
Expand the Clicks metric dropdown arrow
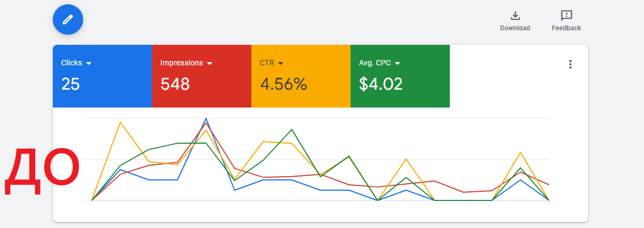click(89, 63)
